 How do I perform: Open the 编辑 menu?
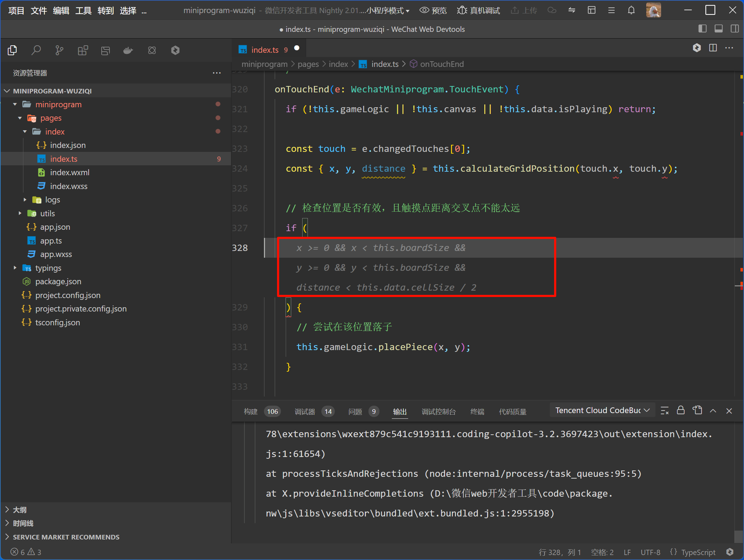(61, 11)
